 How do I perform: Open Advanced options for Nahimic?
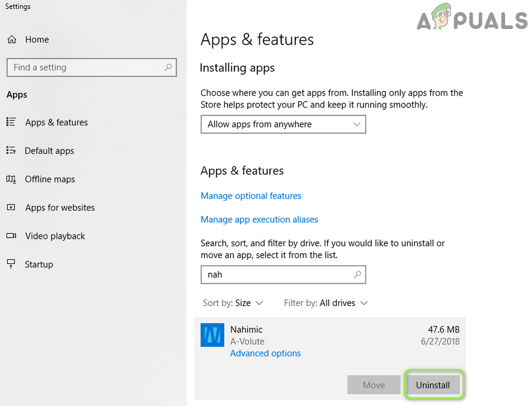[x=265, y=353]
